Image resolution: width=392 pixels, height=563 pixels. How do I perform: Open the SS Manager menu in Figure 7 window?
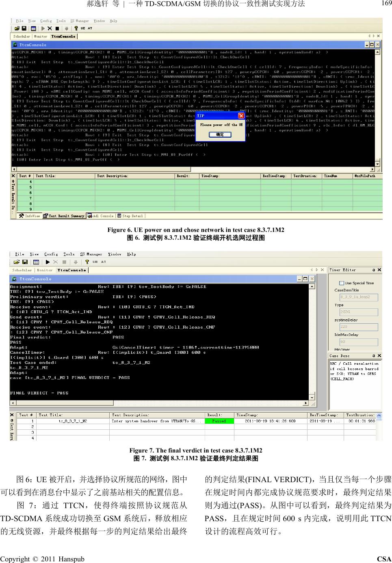pos(91,254)
